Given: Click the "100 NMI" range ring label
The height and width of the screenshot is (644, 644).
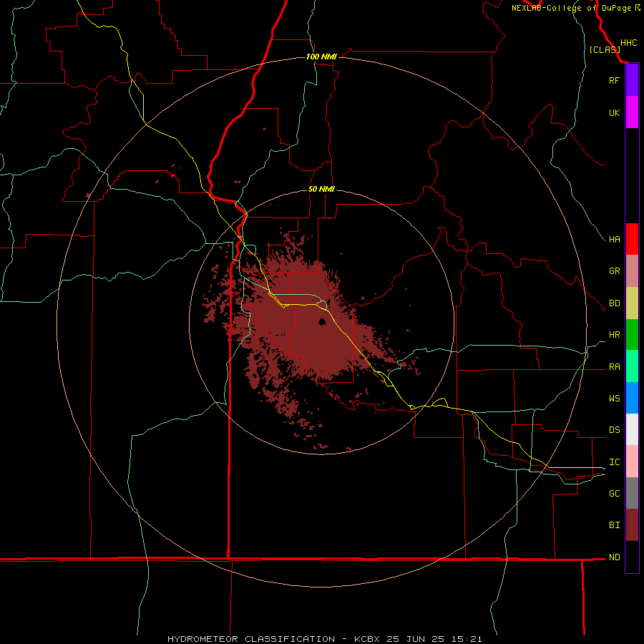Looking at the screenshot, I should coord(321,57).
